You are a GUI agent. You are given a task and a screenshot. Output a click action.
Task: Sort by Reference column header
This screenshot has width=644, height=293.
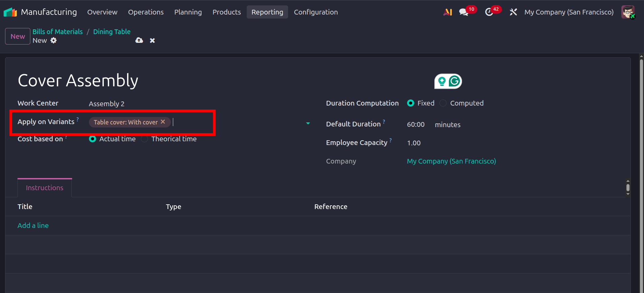331,207
